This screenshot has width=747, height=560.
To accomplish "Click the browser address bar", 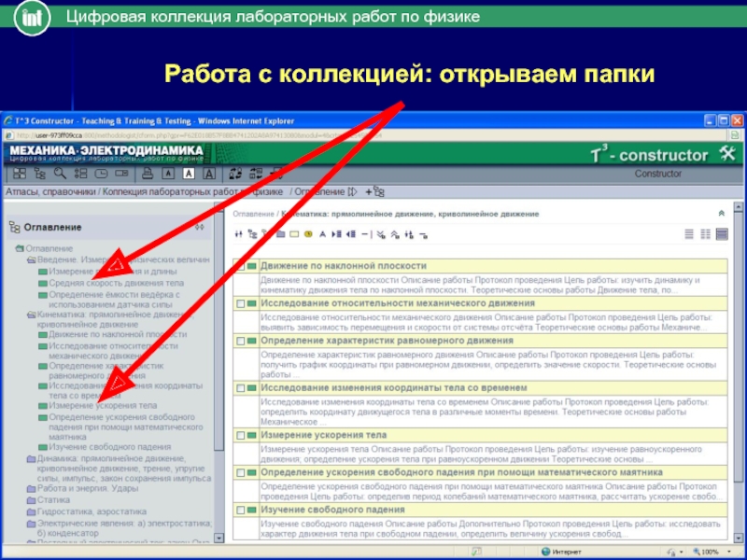I will click(367, 135).
